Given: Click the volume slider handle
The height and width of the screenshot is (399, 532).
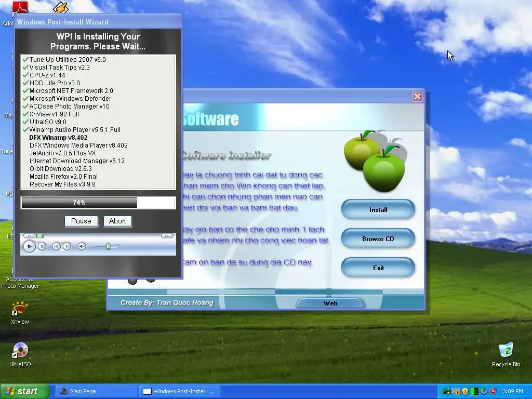Looking at the screenshot, I should [x=108, y=246].
